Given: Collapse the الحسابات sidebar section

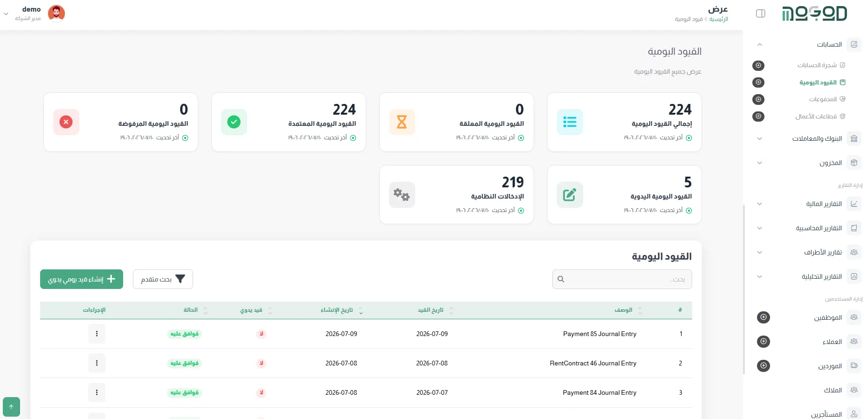Looking at the screenshot, I should pyautogui.click(x=760, y=45).
